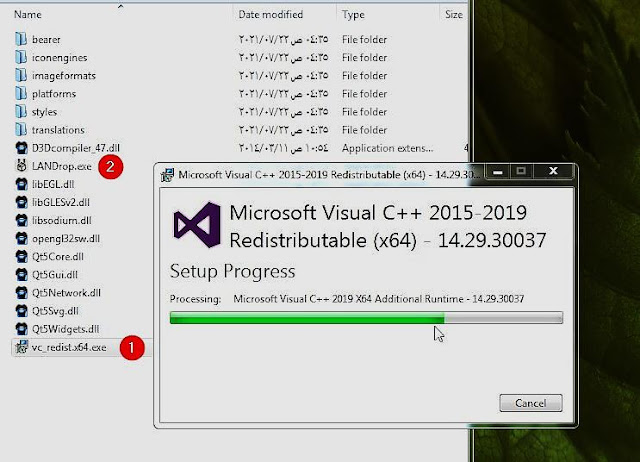Select the Qt5Gui.dll file name
The image size is (640, 462).
55,275
